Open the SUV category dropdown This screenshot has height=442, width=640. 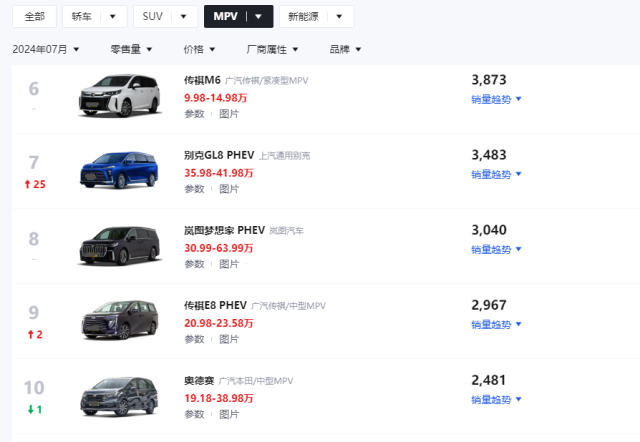pyautogui.click(x=165, y=16)
